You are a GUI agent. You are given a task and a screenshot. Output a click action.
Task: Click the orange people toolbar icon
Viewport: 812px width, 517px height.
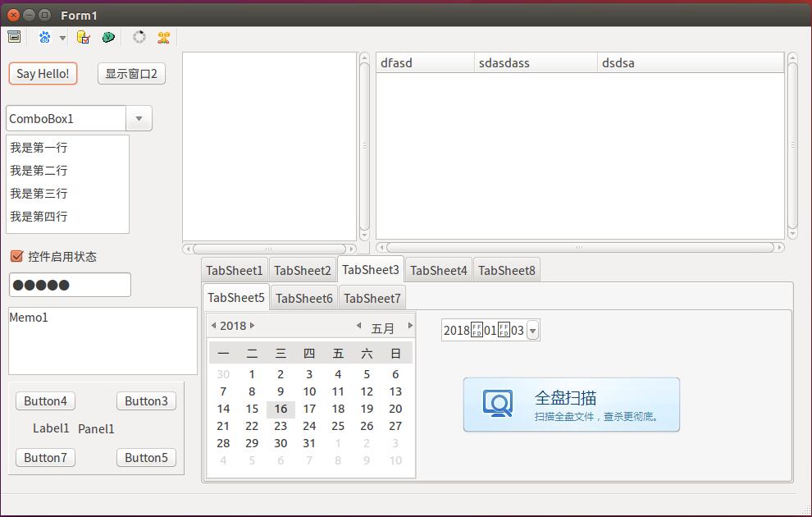(164, 37)
